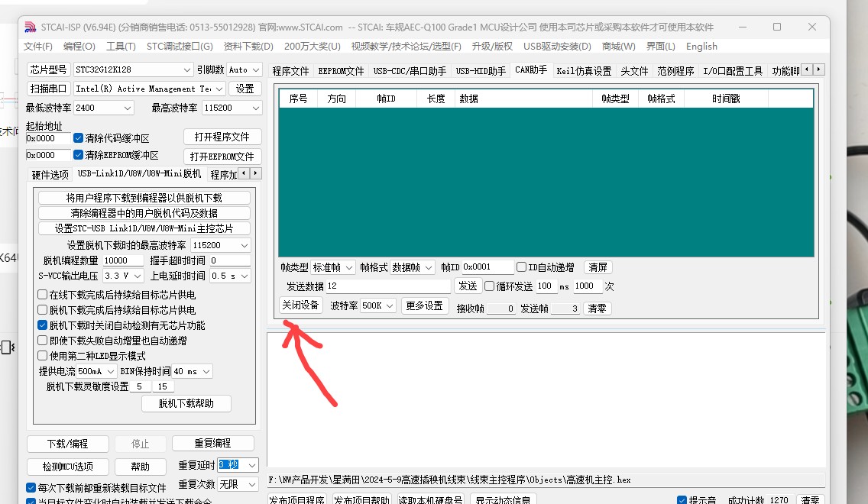Enable 脱机下载完成后持续给目标芯片供电
868x504 pixels.
42,310
